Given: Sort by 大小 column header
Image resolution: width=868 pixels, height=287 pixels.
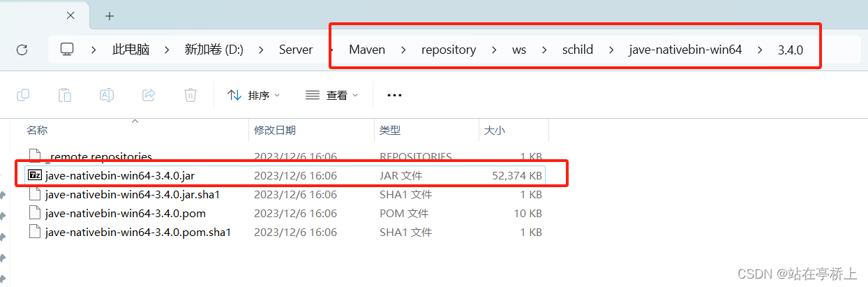Looking at the screenshot, I should pos(494,130).
